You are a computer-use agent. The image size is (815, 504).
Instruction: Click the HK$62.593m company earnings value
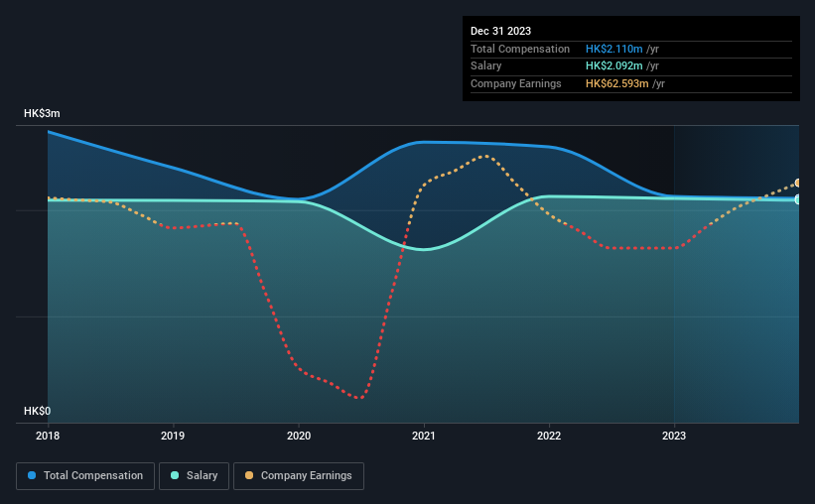click(x=617, y=83)
